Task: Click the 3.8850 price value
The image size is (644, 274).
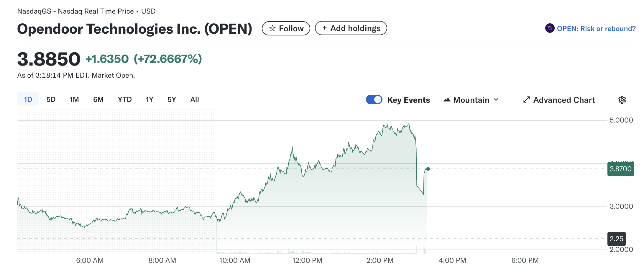Action: click(49, 59)
